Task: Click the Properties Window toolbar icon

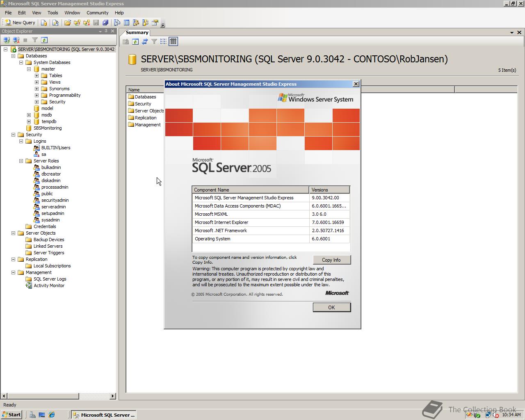Action: click(155, 23)
